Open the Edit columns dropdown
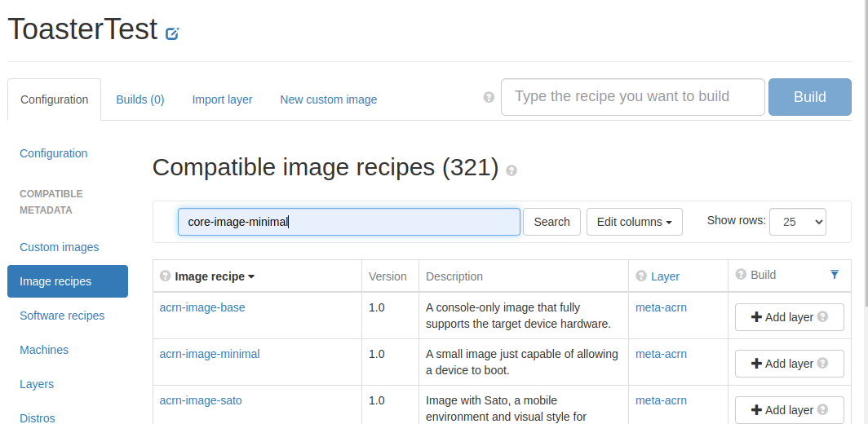The width and height of the screenshot is (868, 424). click(634, 222)
